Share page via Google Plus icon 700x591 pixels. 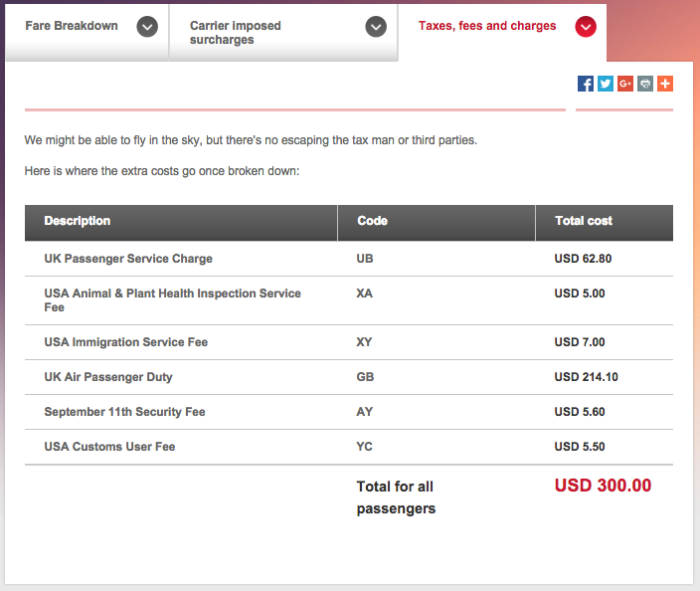[x=625, y=84]
